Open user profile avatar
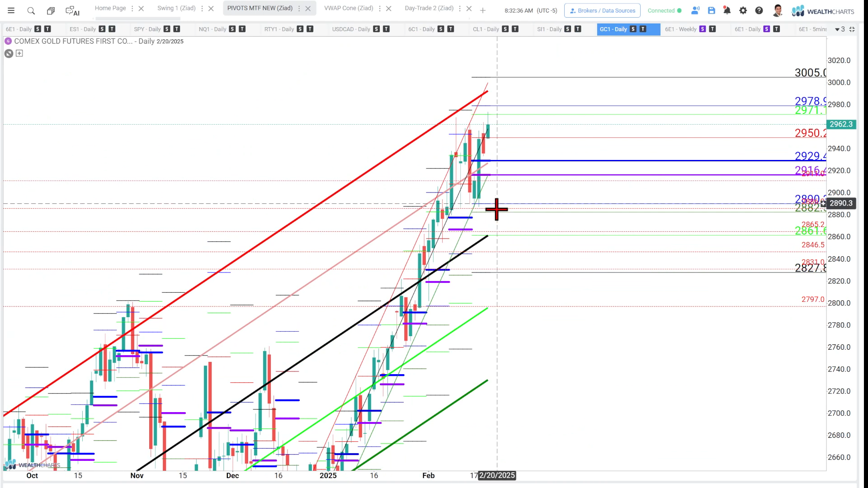 tap(778, 10)
